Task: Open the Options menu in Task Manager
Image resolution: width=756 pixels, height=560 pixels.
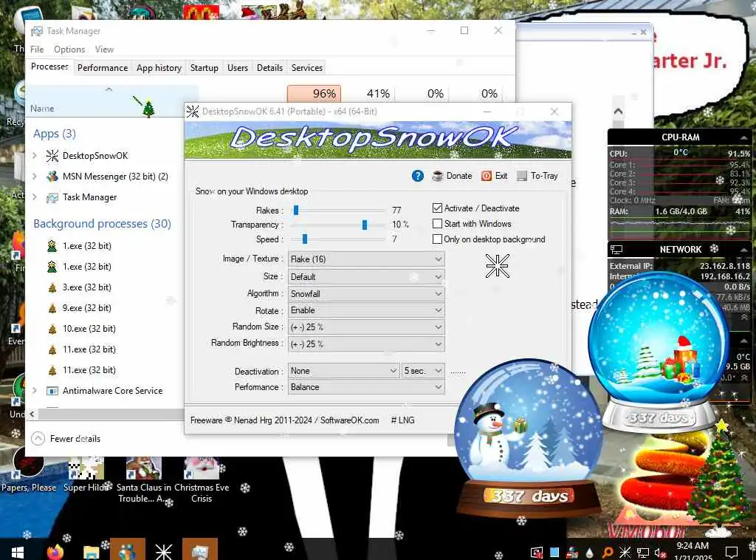Action: pyautogui.click(x=69, y=49)
